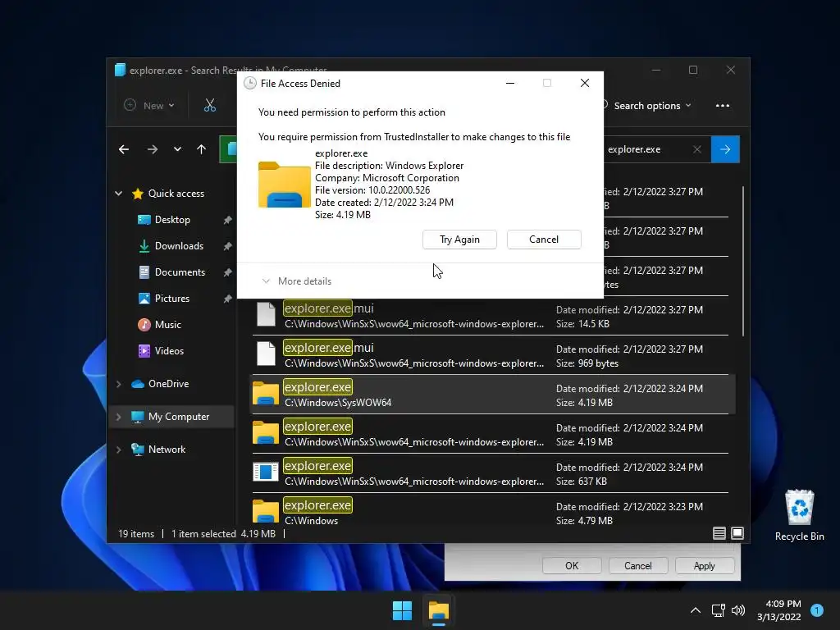This screenshot has width=840, height=630.
Task: Go forward with the right arrow
Action: [152, 149]
